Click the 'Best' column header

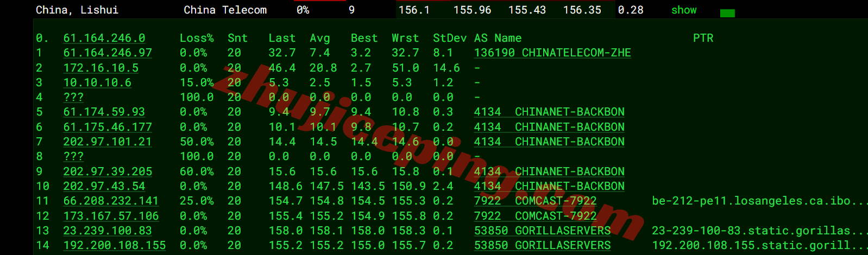pyautogui.click(x=364, y=38)
